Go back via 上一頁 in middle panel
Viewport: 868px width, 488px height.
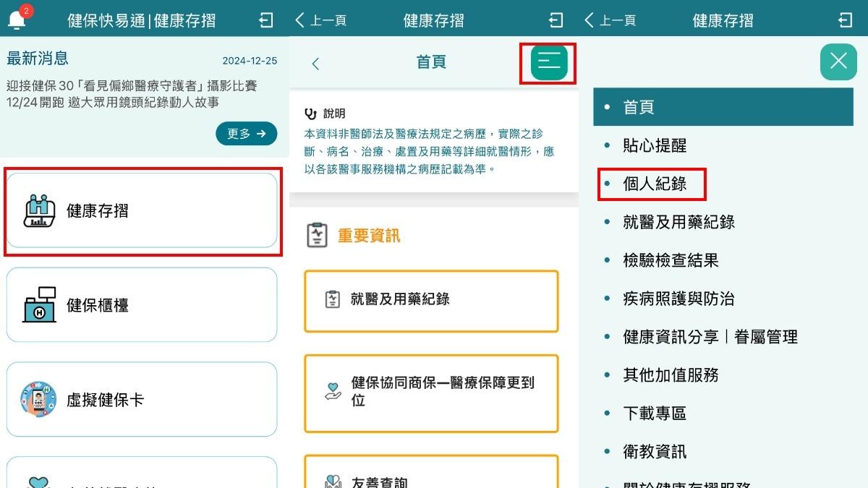click(x=321, y=20)
